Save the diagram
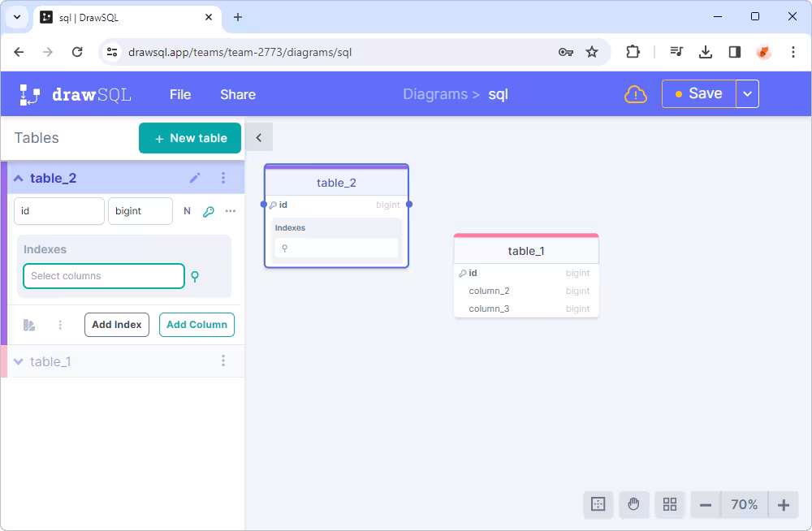Viewport: 812px width, 531px height. click(x=699, y=93)
